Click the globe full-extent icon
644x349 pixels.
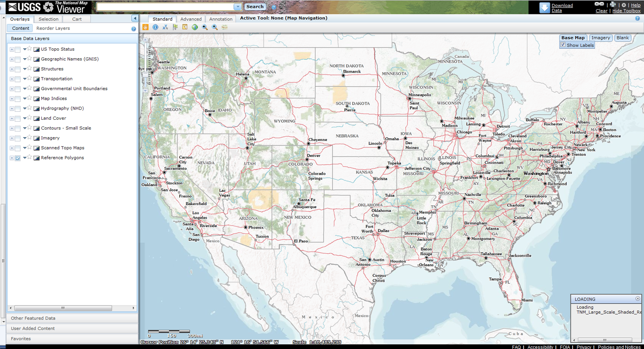195,27
